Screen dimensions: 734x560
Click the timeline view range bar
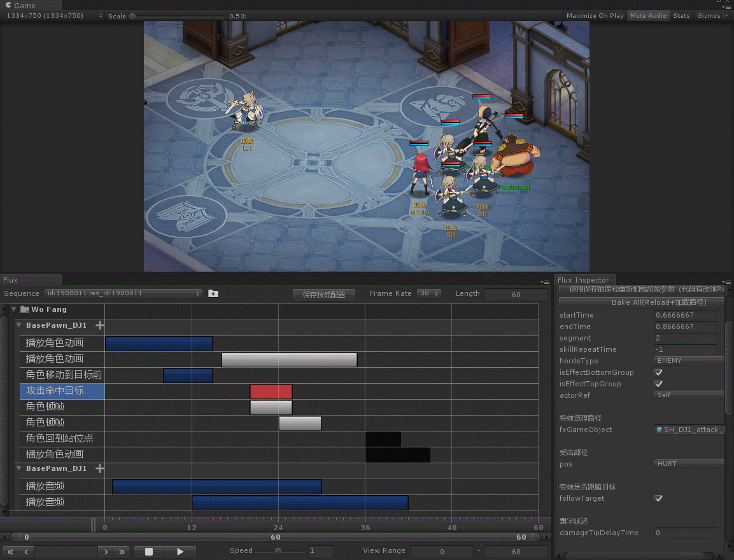pyautogui.click(x=275, y=537)
